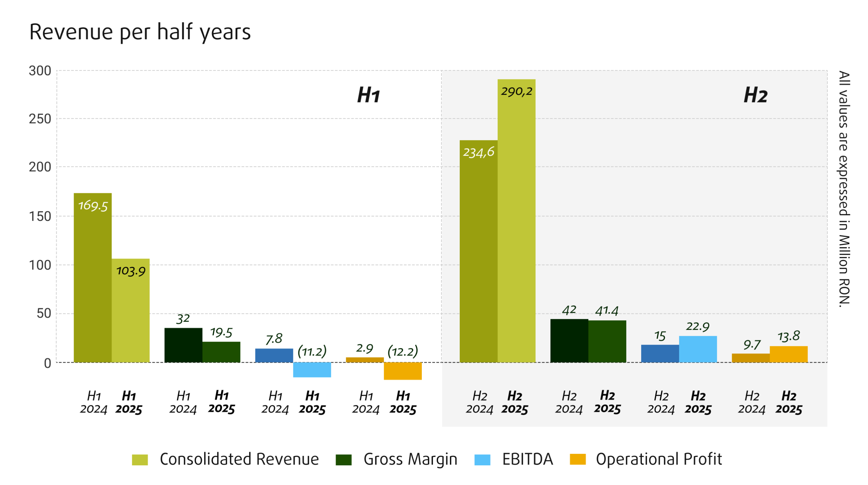The width and height of the screenshot is (868, 485).
Task: Select the 290,2 revenue bar
Action: [516, 220]
